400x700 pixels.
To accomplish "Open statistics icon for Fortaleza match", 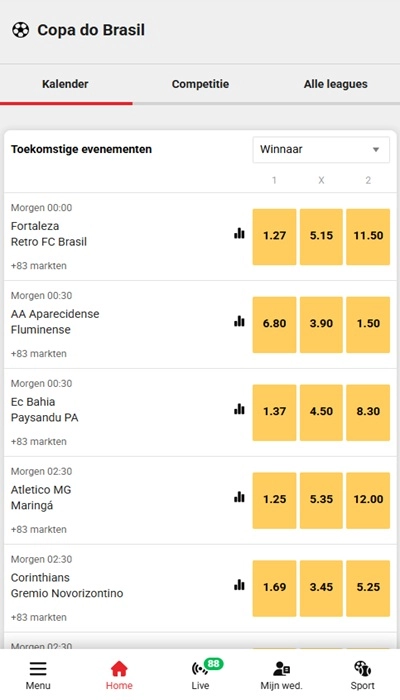I will [x=239, y=233].
